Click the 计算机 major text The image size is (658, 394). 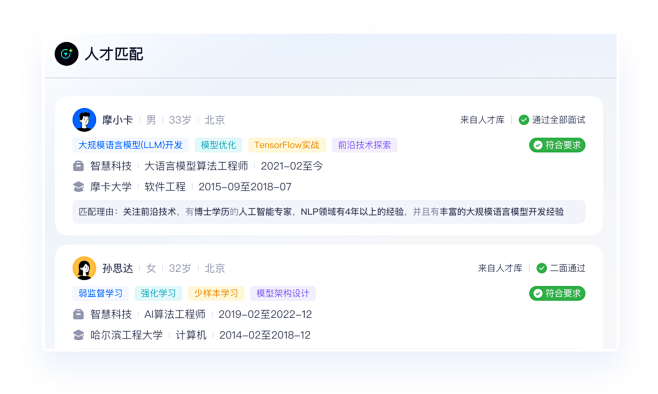tap(191, 335)
